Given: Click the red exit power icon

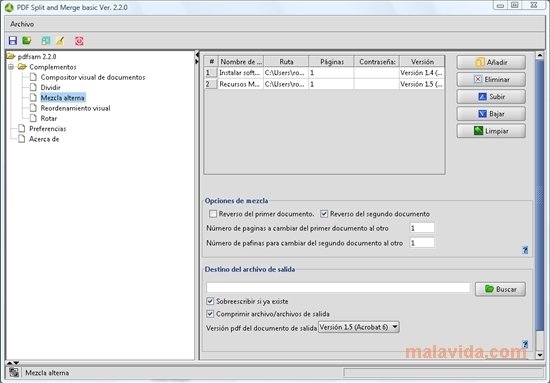Looking at the screenshot, I should click(79, 41).
